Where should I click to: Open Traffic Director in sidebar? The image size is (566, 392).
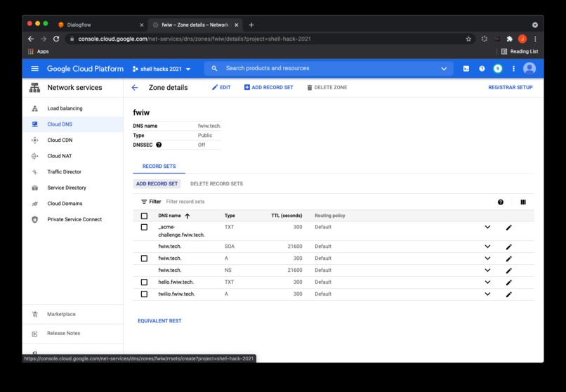pyautogui.click(x=72, y=172)
